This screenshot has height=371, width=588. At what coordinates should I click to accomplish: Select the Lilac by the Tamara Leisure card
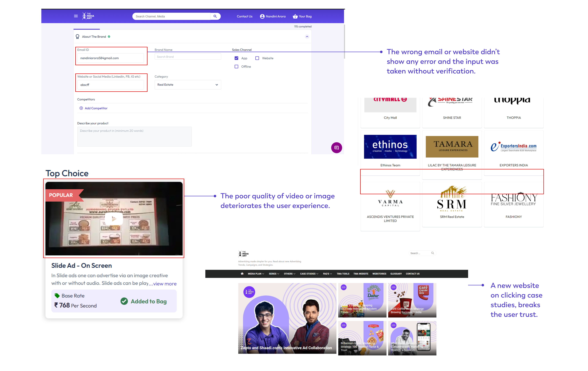point(452,155)
